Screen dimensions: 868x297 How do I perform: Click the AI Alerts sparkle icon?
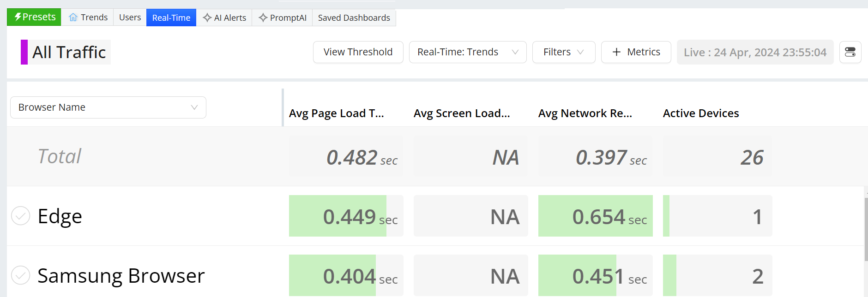(x=207, y=18)
